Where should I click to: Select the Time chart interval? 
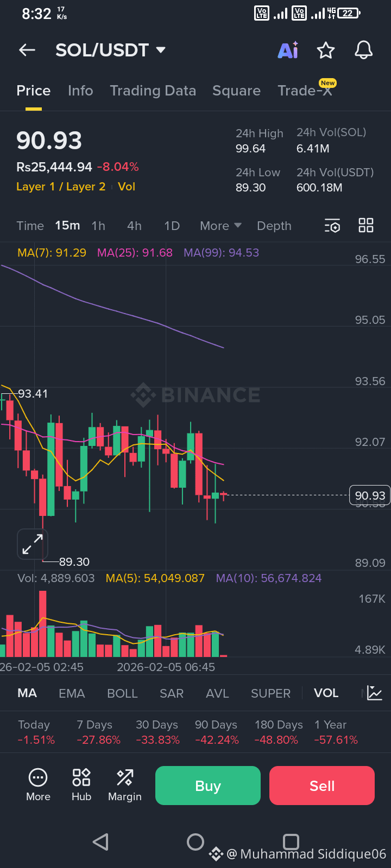coord(30,226)
